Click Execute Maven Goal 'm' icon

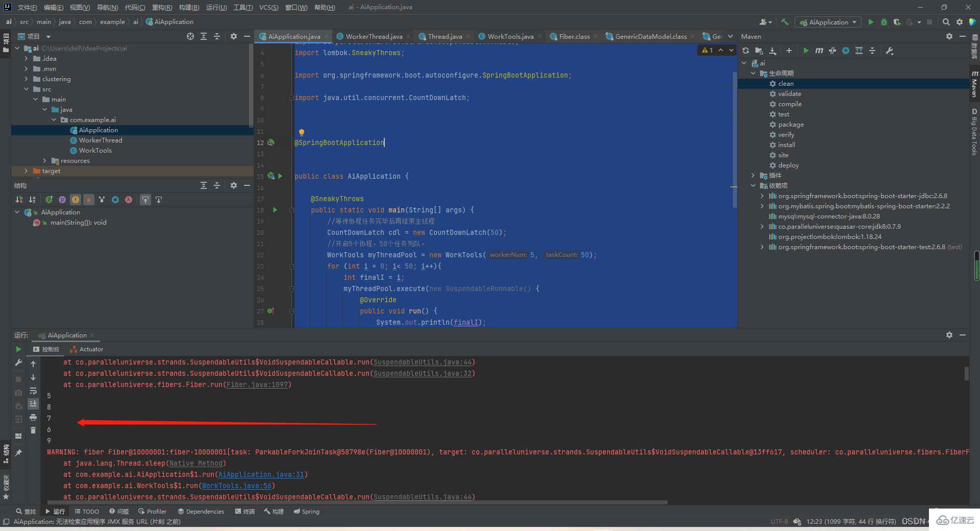click(x=819, y=51)
